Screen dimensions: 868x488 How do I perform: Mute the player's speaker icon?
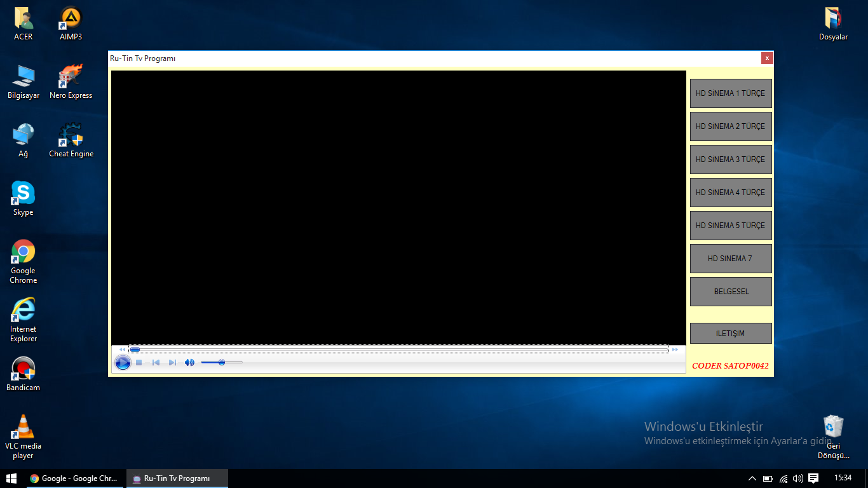pos(189,362)
